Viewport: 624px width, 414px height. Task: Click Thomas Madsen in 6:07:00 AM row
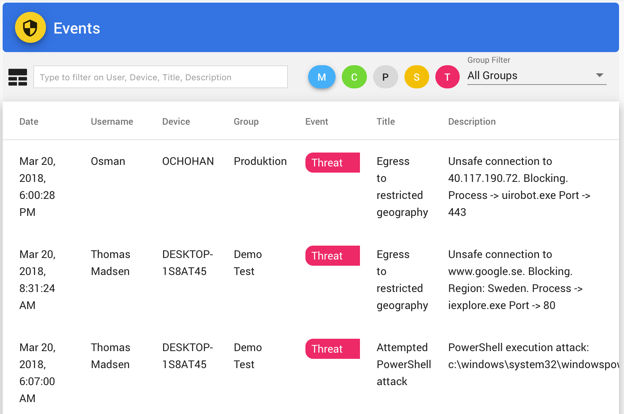110,356
